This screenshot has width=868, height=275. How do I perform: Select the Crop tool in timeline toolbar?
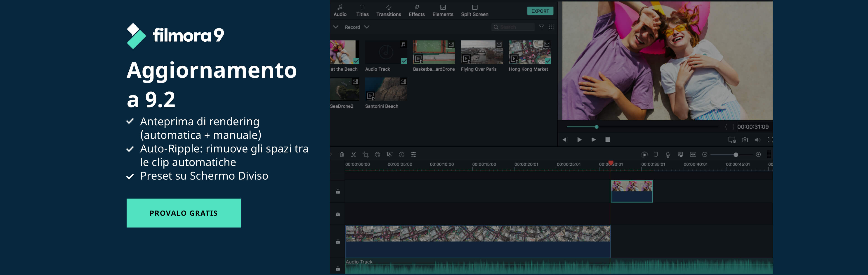[x=366, y=154]
